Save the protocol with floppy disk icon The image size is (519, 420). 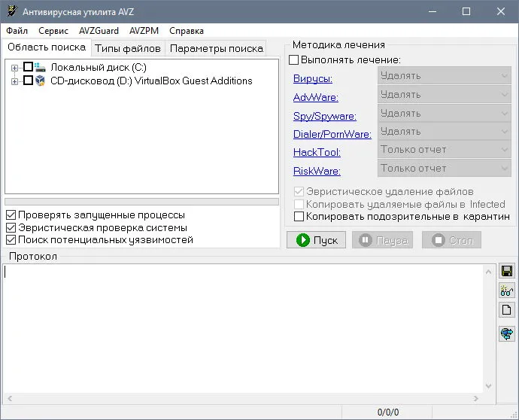pos(507,271)
